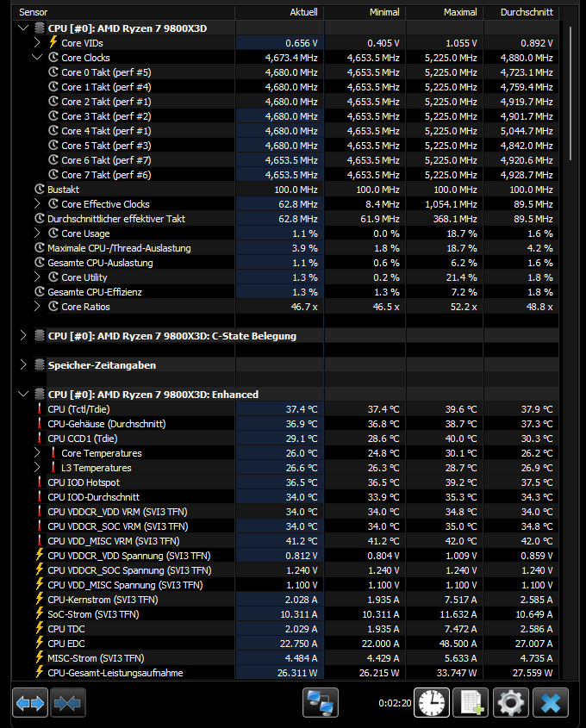Select the MISC-Strom (SVI3 TFN) row

[286, 658]
